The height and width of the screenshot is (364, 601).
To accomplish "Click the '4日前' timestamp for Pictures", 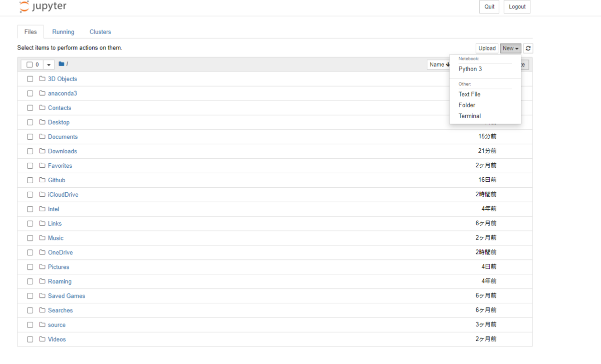I will pyautogui.click(x=489, y=267).
